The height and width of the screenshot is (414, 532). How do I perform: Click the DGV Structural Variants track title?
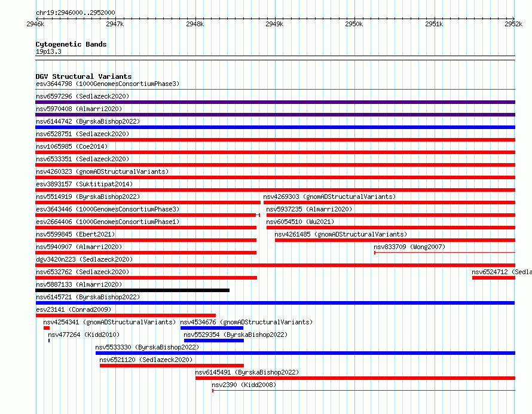(84, 76)
